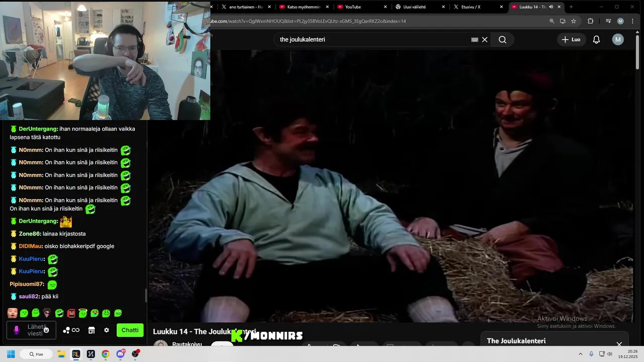Open the Rautakoivu channel name

(187, 344)
